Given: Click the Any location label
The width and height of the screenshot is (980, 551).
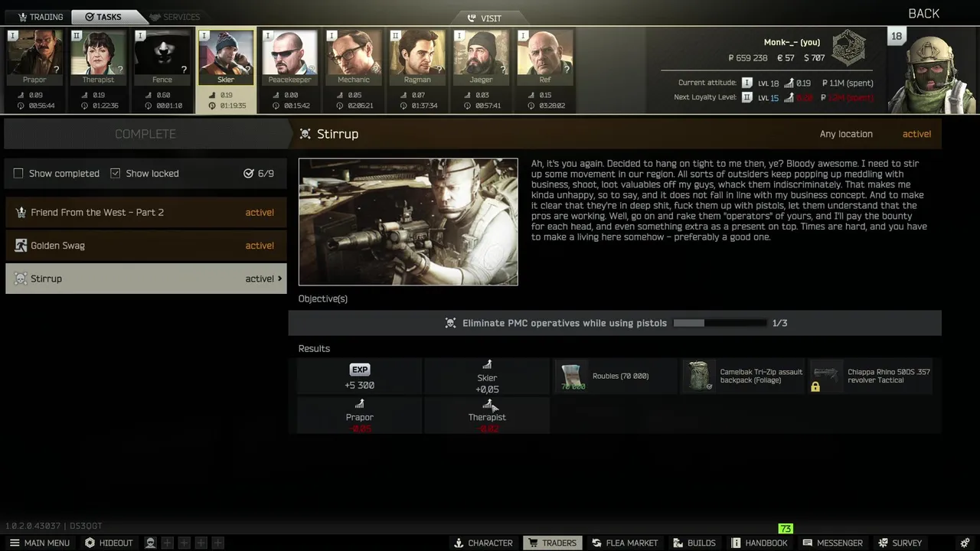Looking at the screenshot, I should pyautogui.click(x=846, y=134).
